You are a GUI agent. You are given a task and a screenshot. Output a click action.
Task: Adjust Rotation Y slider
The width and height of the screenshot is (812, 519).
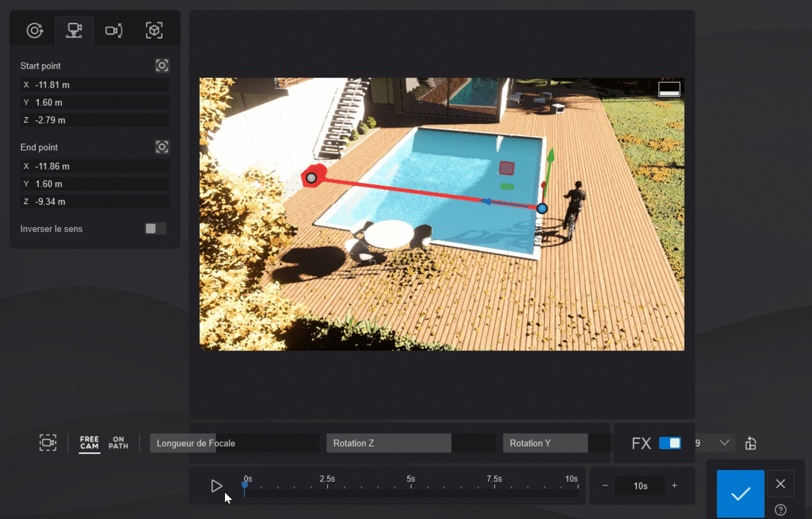coord(556,443)
